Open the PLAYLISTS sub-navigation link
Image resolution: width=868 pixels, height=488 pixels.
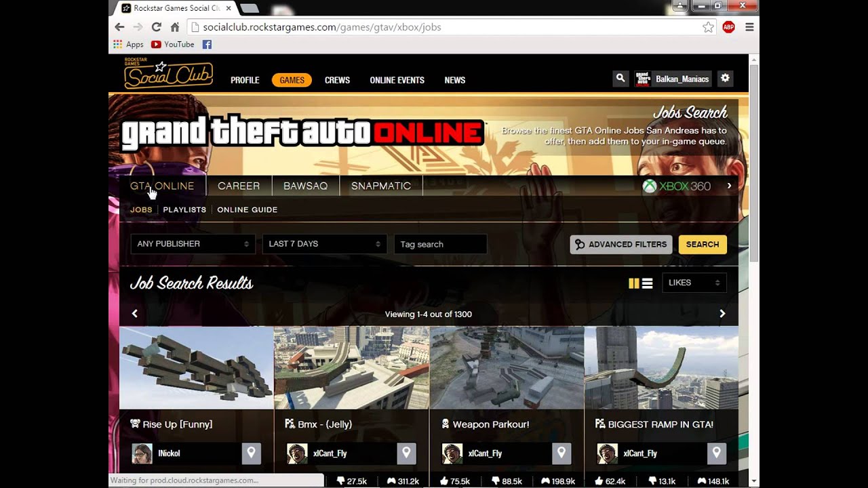(x=184, y=210)
